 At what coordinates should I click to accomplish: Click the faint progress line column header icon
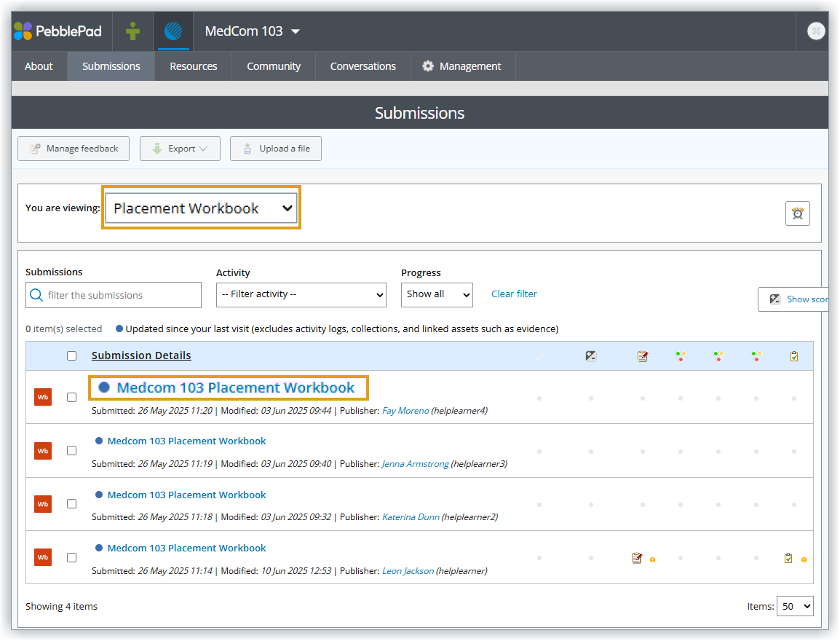tap(539, 356)
